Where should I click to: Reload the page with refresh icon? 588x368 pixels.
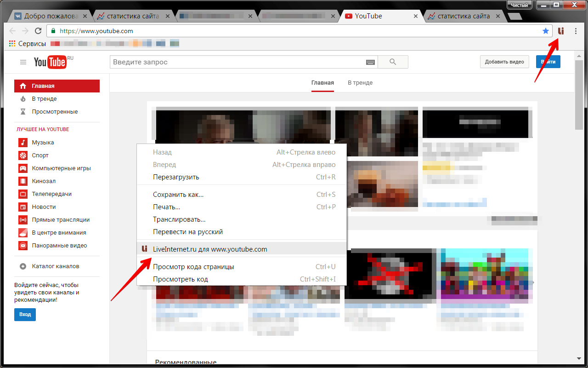point(38,31)
